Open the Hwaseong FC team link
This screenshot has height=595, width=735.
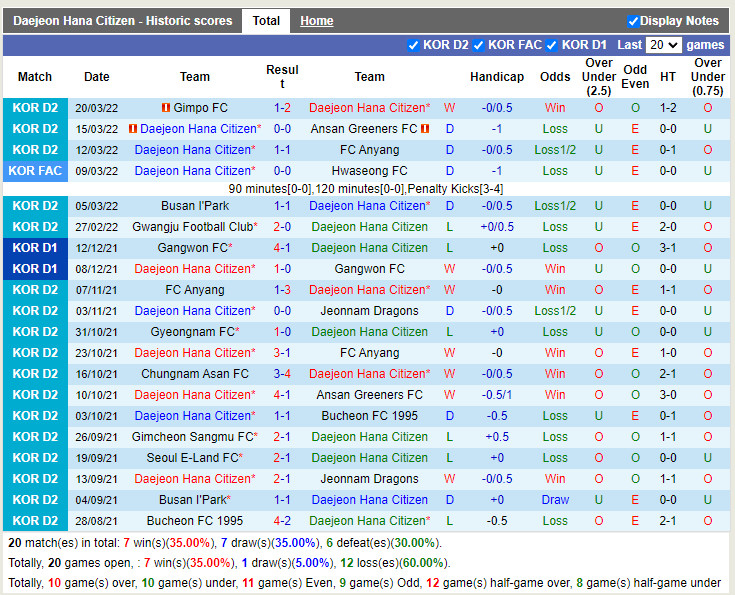[369, 171]
